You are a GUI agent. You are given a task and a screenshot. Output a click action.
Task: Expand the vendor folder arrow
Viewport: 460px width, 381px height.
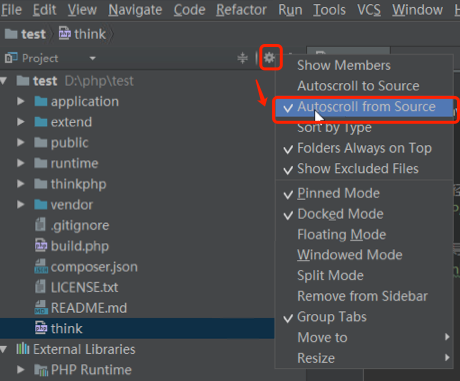pos(21,204)
